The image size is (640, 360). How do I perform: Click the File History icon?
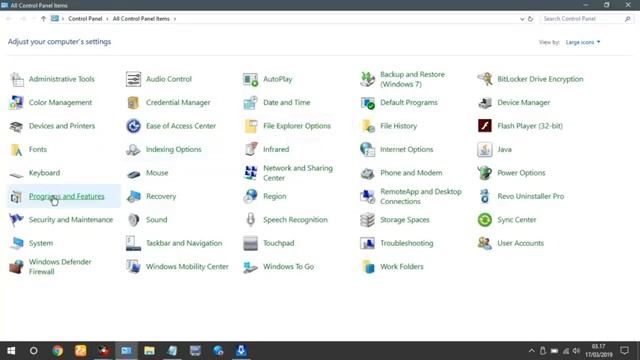[x=367, y=126]
